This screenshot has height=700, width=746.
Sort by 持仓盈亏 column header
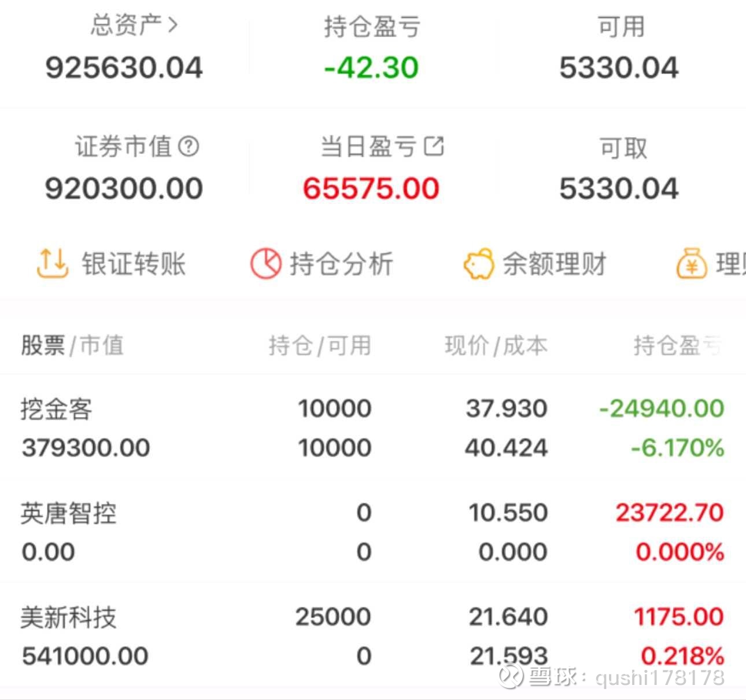coord(678,345)
